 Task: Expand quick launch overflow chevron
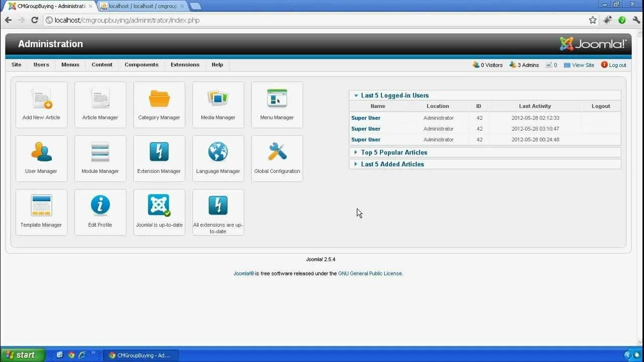pyautogui.click(x=94, y=354)
